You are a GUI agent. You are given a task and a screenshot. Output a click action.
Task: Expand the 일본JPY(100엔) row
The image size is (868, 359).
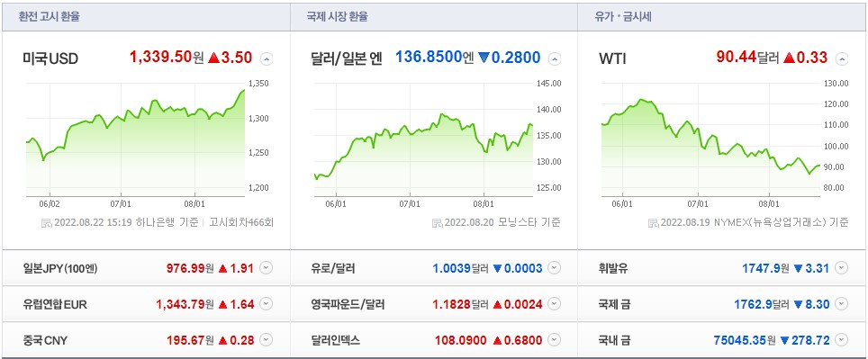pos(267,268)
